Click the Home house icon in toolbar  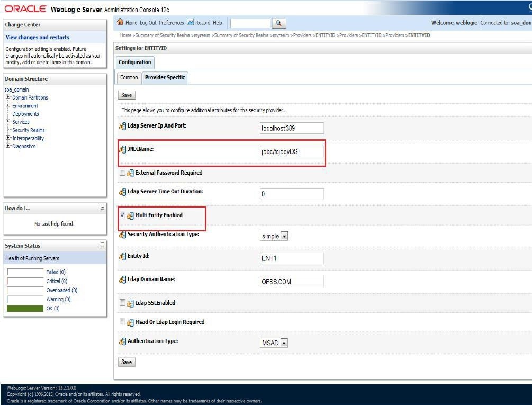click(120, 22)
